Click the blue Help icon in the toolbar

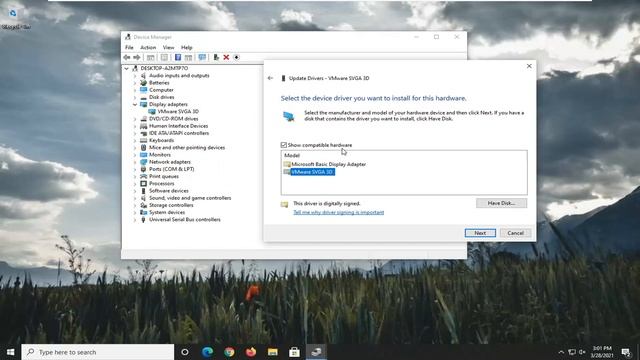pos(178,58)
